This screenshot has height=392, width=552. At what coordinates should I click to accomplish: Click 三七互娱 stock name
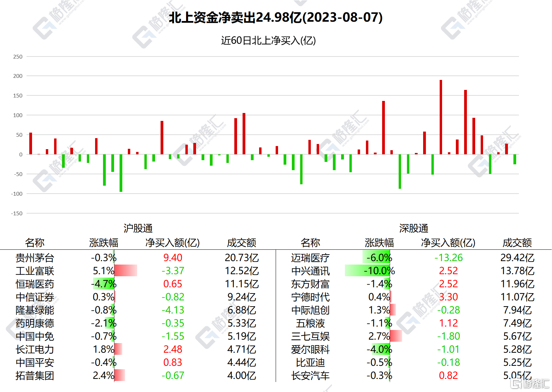click(x=310, y=336)
